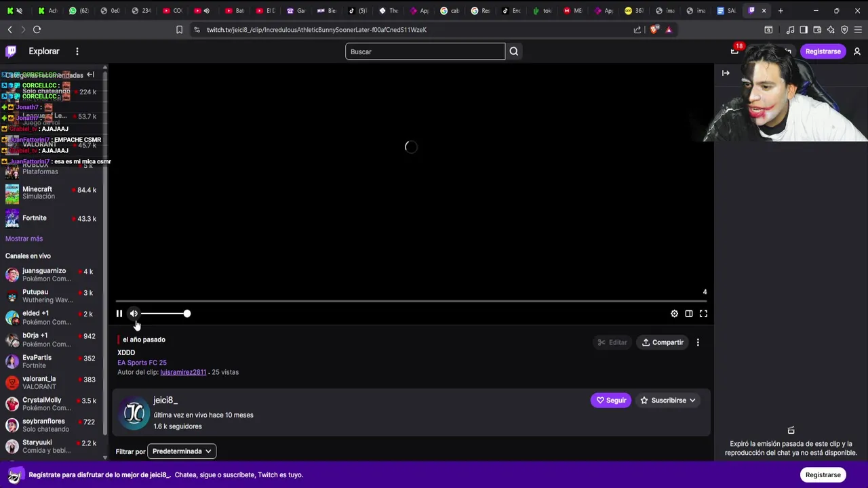Open soybranflores live channel
The width and height of the screenshot is (868, 488).
pos(52,425)
